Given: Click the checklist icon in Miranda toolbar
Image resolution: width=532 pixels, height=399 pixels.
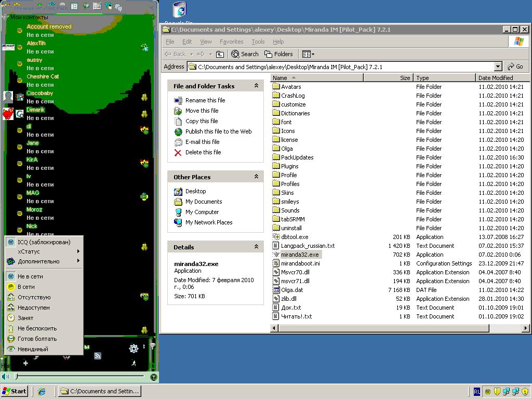Looking at the screenshot, I should tap(74, 6).
